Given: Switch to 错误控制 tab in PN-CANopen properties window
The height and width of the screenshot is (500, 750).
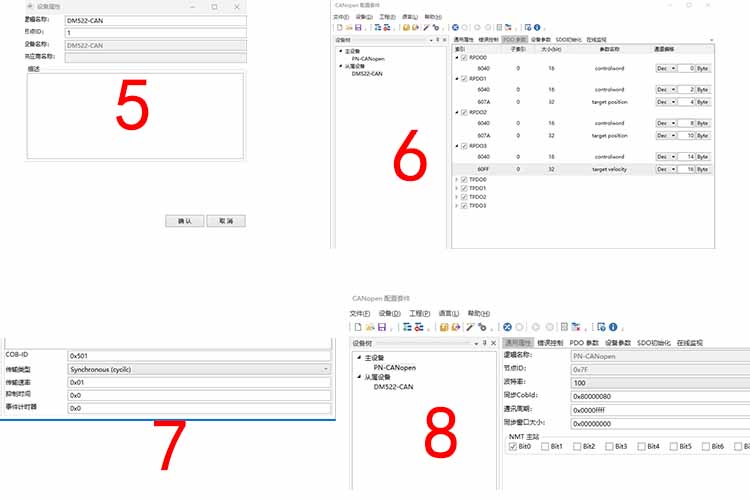Looking at the screenshot, I should coord(550,343).
